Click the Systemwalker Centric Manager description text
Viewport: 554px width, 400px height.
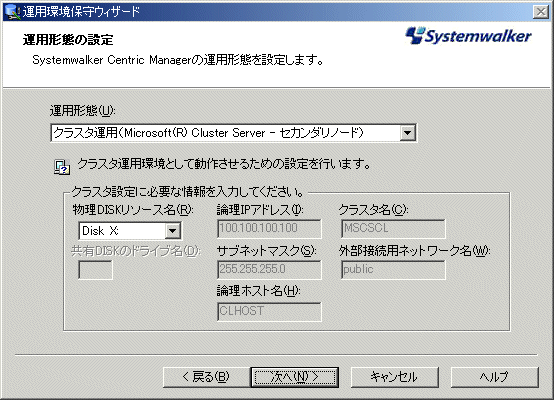pyautogui.click(x=178, y=60)
